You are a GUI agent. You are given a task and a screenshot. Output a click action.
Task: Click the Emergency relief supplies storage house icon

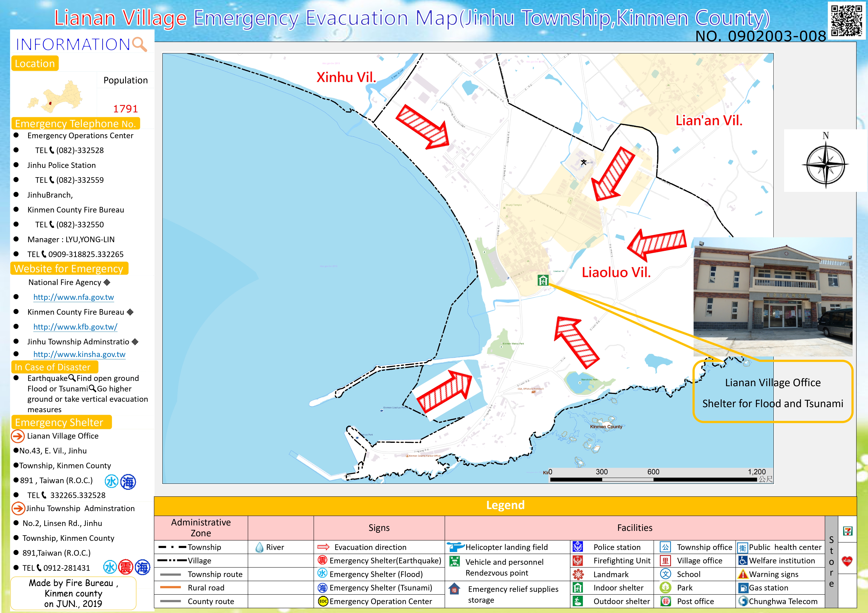[x=454, y=589]
